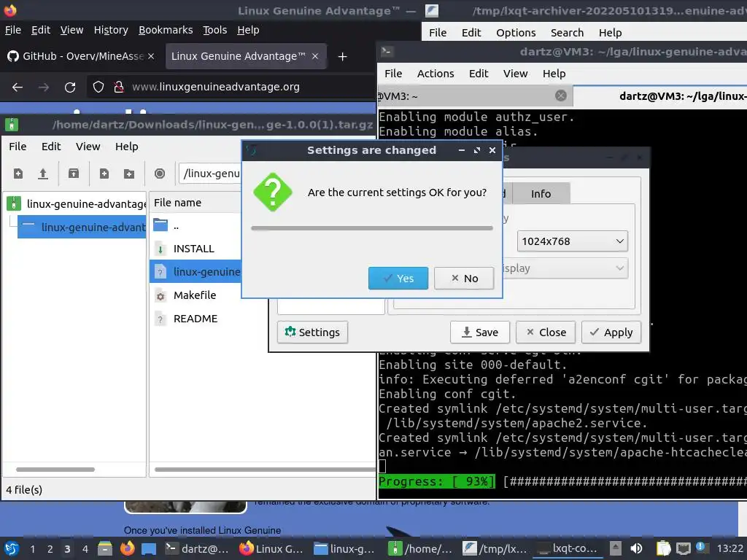
Task: Go back using Firefox back arrow
Action: (x=18, y=87)
